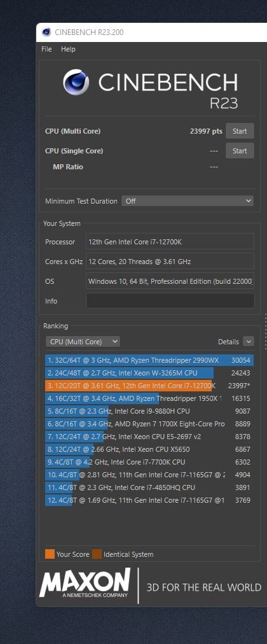Select the i7-1165G7 1.69 GHz ranking row
267x644 pixels.
click(149, 500)
